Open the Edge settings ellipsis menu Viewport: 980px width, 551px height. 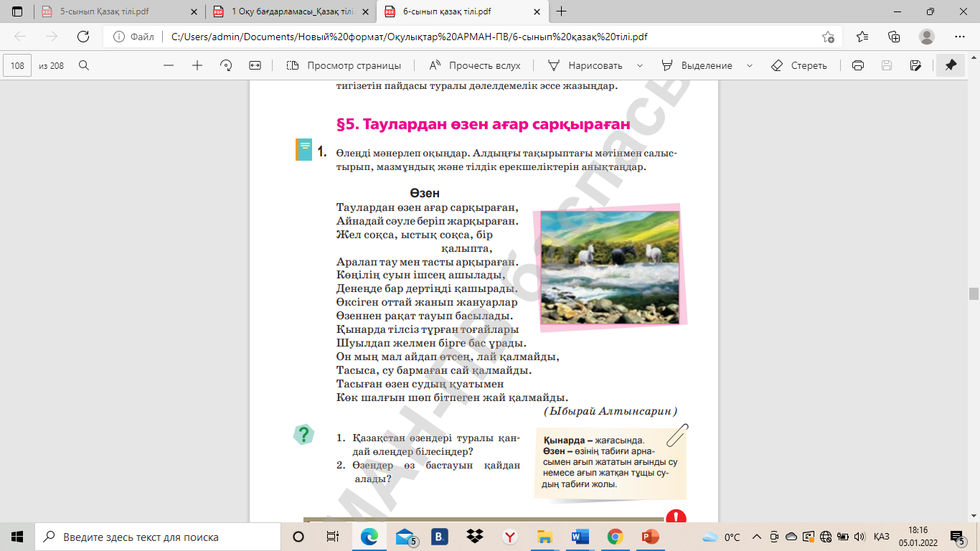[x=960, y=37]
